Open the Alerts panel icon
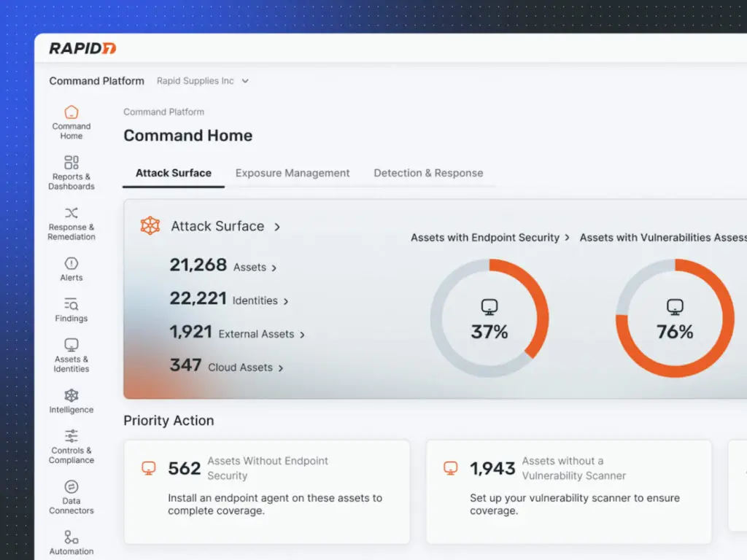Viewport: 747px width, 560px height. 71,265
